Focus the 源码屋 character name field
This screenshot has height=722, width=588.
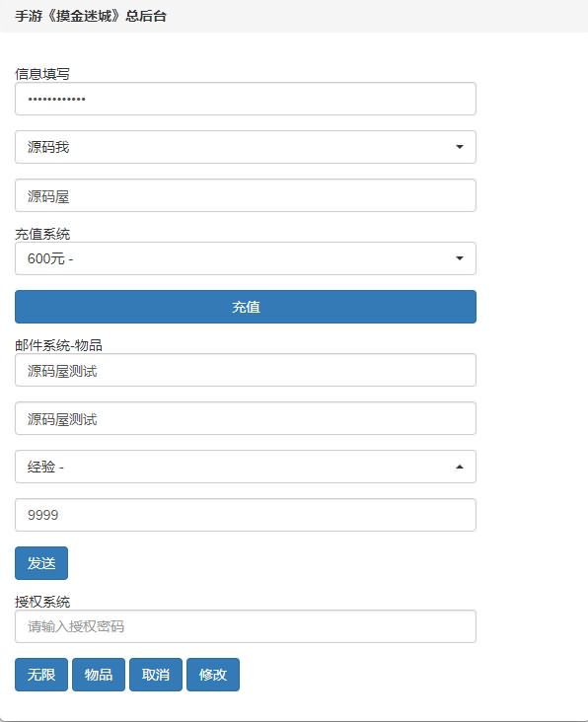tap(246, 195)
